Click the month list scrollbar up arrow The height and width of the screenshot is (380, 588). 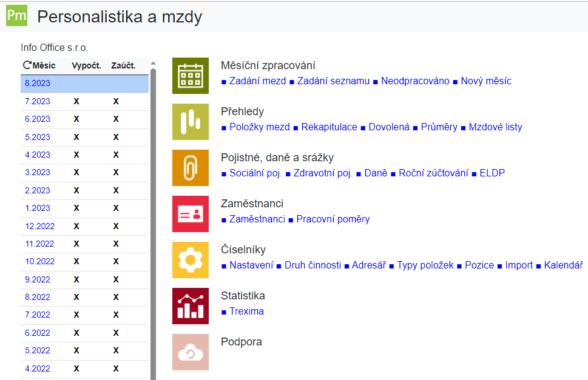pyautogui.click(x=153, y=64)
